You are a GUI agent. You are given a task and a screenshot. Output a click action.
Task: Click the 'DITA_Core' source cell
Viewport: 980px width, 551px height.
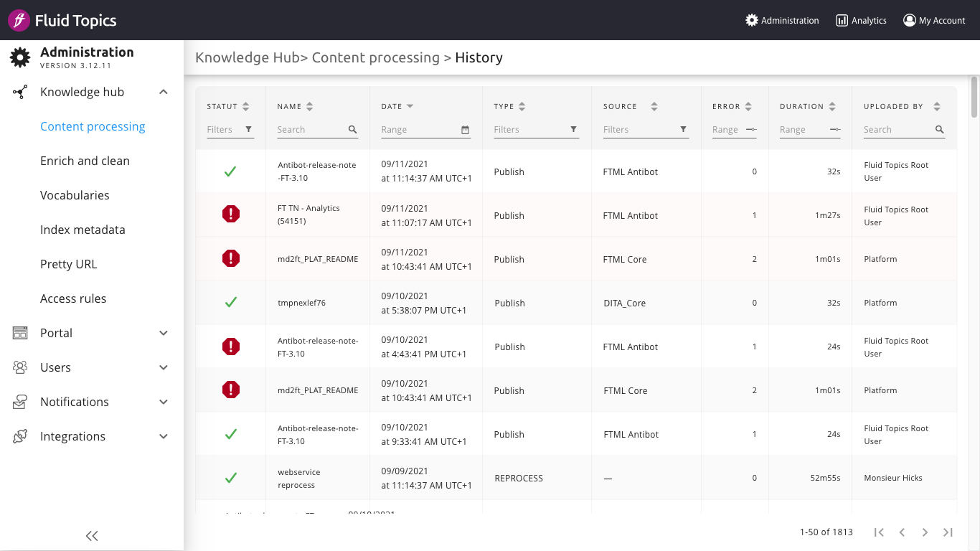(x=625, y=303)
